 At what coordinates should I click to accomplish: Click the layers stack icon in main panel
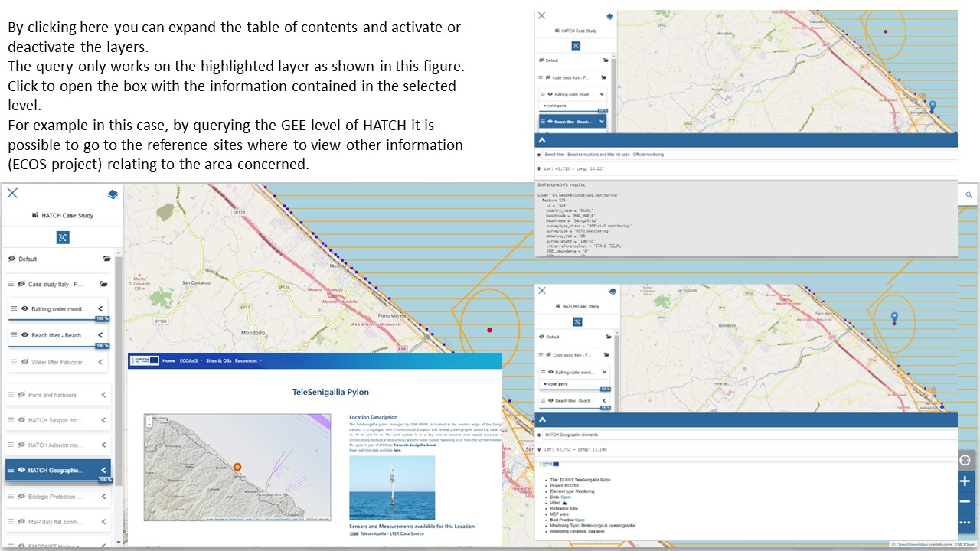[x=113, y=194]
